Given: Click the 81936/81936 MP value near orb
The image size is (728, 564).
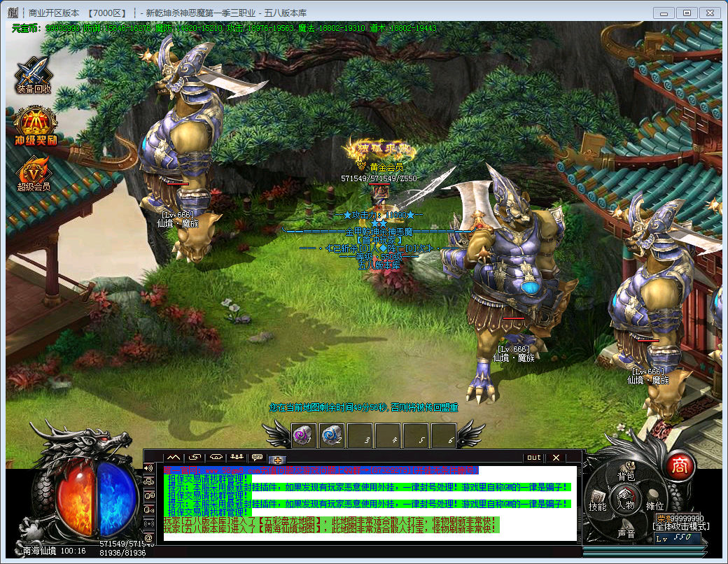Looking at the screenshot, I should tap(122, 552).
